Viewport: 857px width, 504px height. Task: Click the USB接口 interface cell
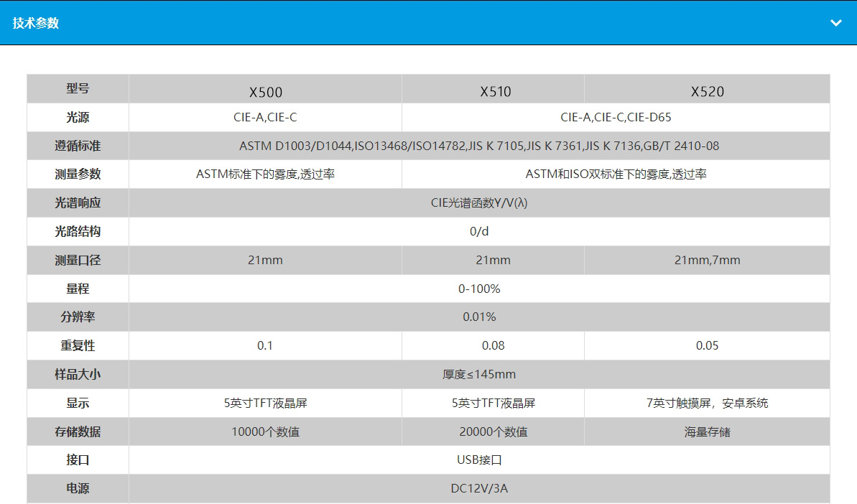479,459
